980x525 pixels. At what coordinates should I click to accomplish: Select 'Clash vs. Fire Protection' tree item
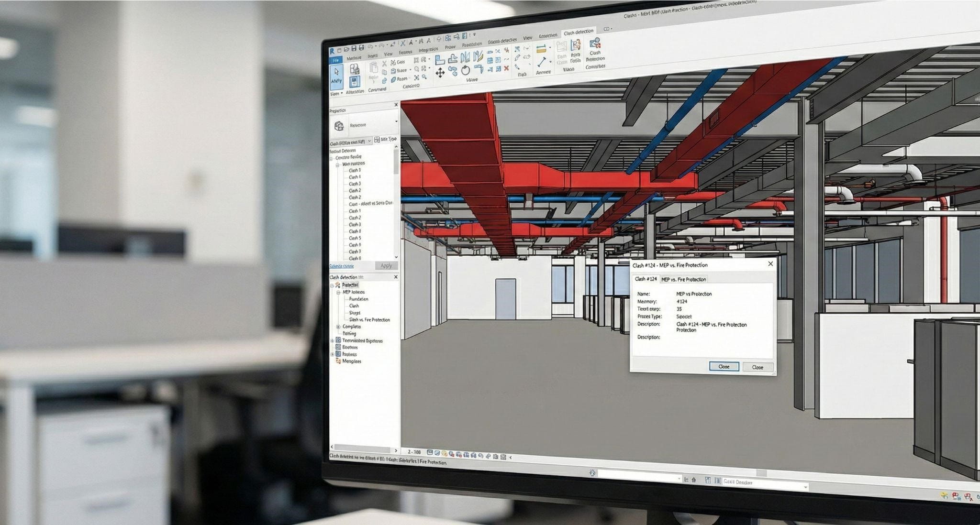(369, 319)
